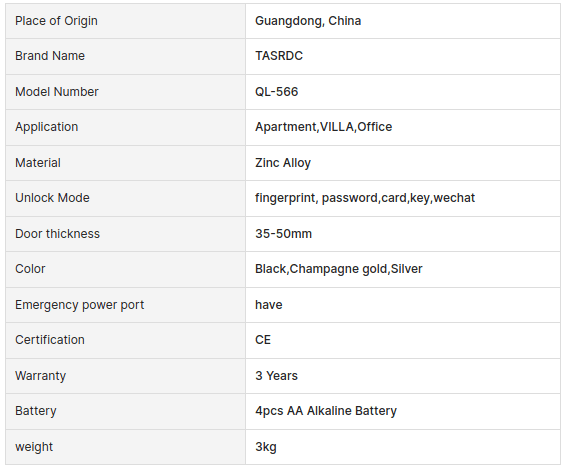
Task: Select the Apartment,VILLA,Office value
Action: click(323, 127)
